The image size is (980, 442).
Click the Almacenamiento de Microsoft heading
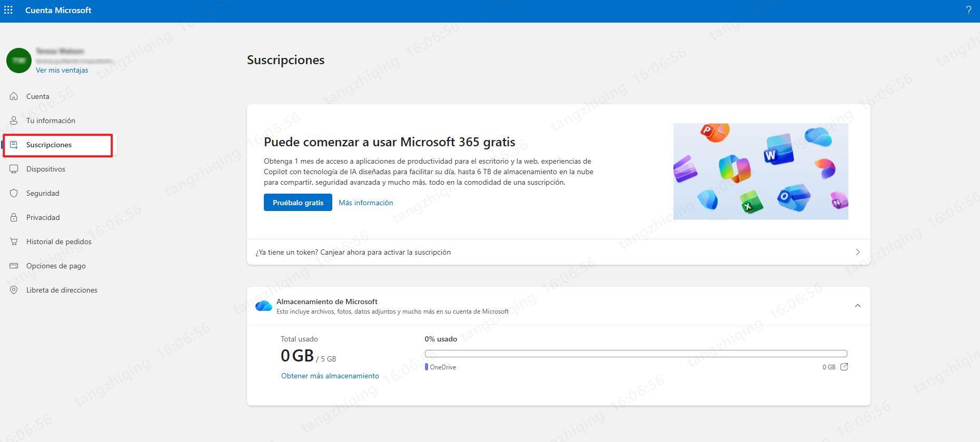pyautogui.click(x=327, y=302)
